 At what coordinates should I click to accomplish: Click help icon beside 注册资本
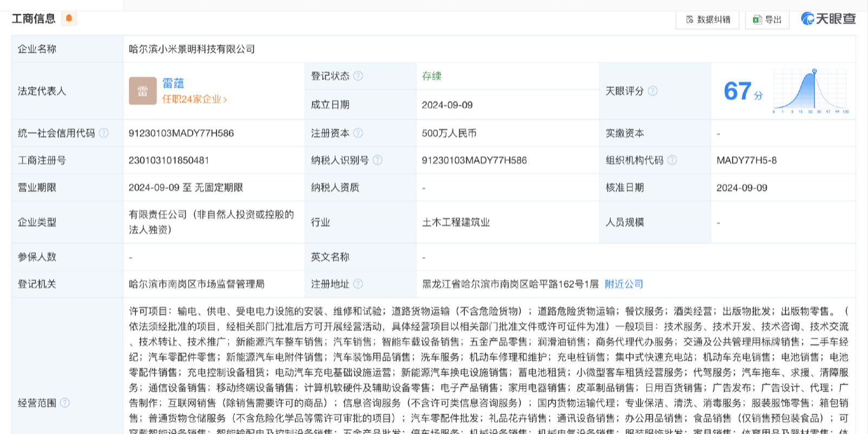coord(358,133)
